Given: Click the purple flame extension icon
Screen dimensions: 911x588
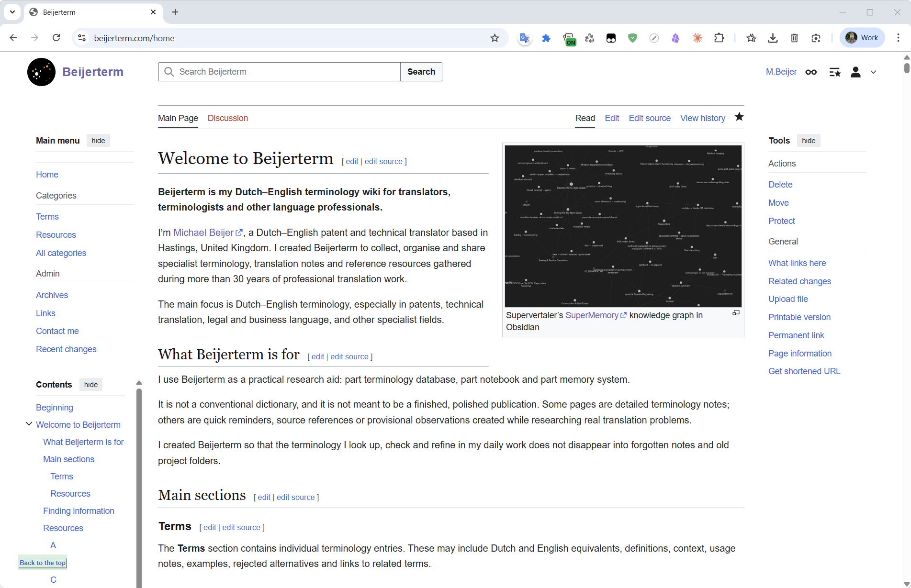Looking at the screenshot, I should [675, 38].
